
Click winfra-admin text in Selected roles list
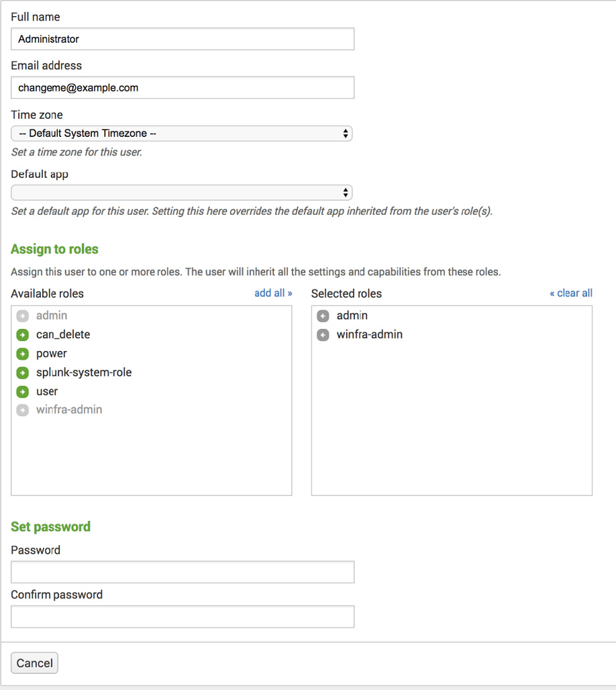coord(370,335)
